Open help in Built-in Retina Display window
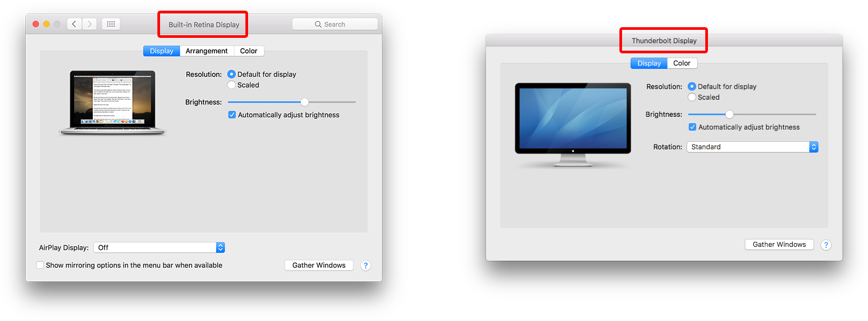The image size is (868, 321). coord(365,266)
